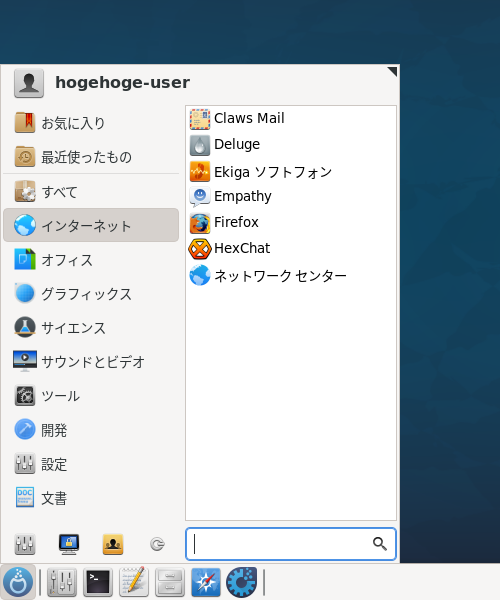
Task: Launch Claws Mail from the list
Action: pos(291,119)
